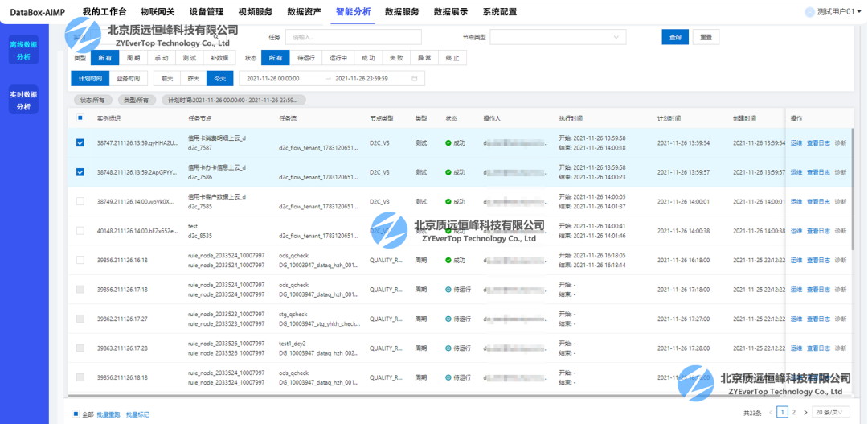The width and height of the screenshot is (868, 424).
Task: Filter status by 失败
Action: pyautogui.click(x=396, y=58)
